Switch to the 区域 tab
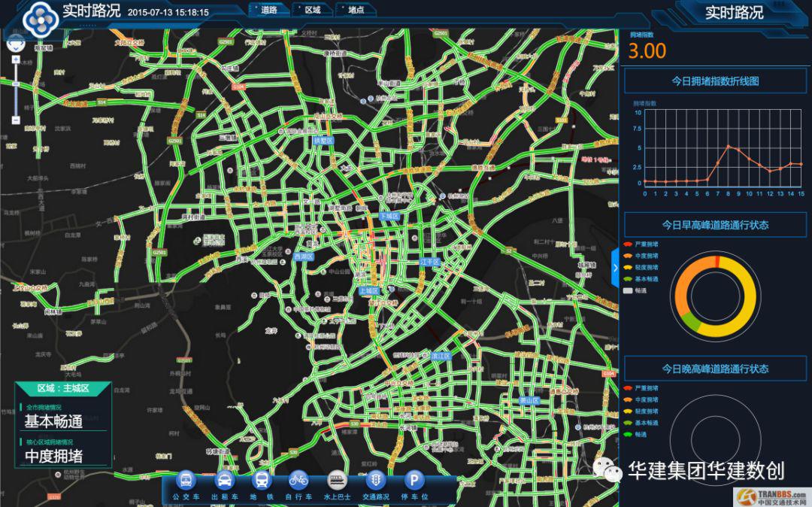Screen dimensions: 812x507 pos(312,9)
